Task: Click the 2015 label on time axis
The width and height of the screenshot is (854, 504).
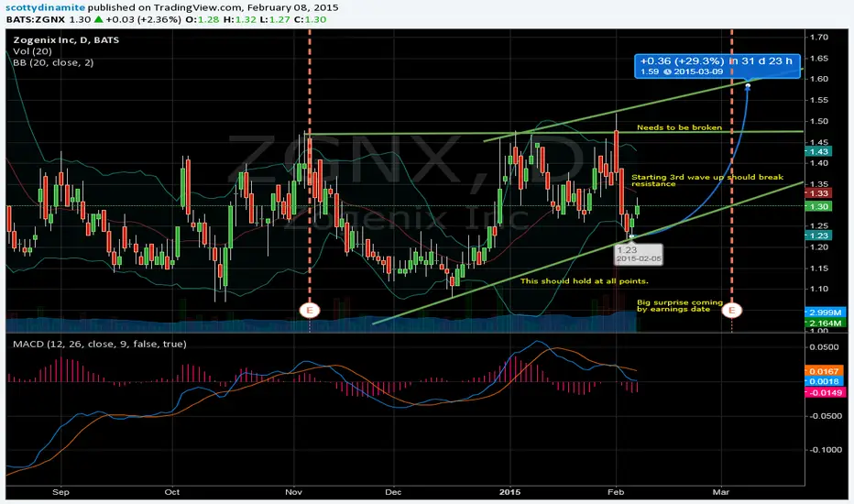Action: click(509, 492)
